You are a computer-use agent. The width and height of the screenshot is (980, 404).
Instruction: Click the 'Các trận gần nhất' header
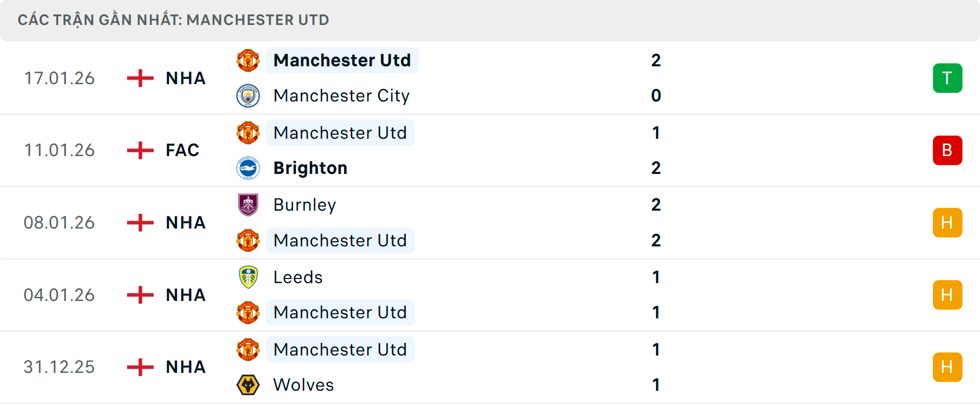tap(173, 20)
